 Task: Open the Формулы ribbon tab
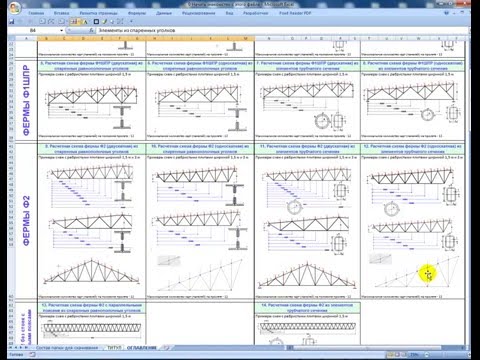click(x=137, y=13)
